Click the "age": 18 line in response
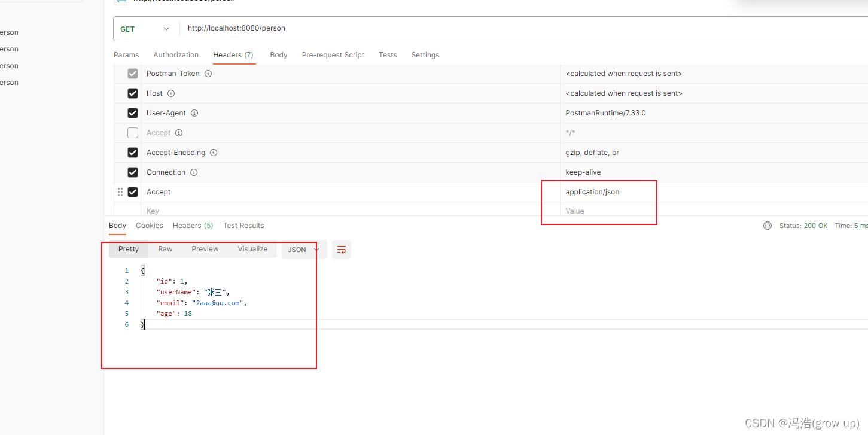The height and width of the screenshot is (435, 868). click(174, 314)
